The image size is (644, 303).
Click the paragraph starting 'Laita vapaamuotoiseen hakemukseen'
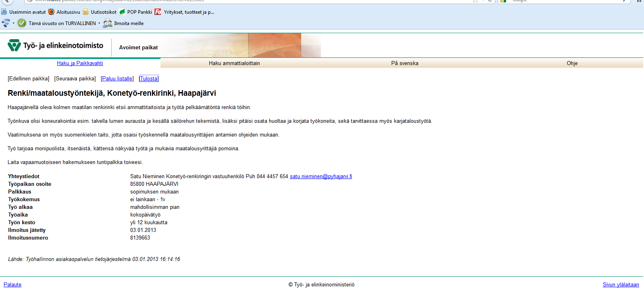click(75, 162)
